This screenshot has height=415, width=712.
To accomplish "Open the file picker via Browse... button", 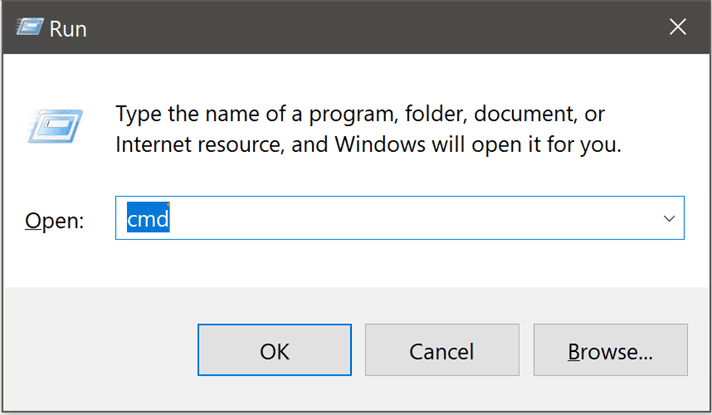I will 610,351.
